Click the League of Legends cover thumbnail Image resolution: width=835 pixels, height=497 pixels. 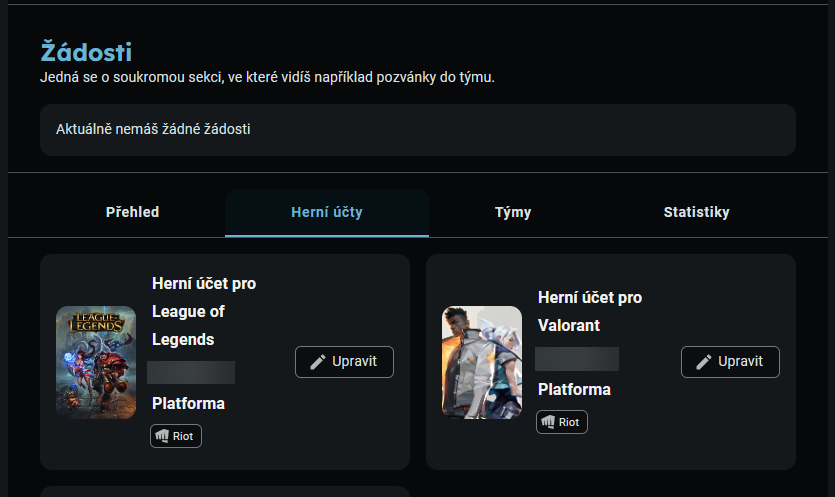(96, 362)
